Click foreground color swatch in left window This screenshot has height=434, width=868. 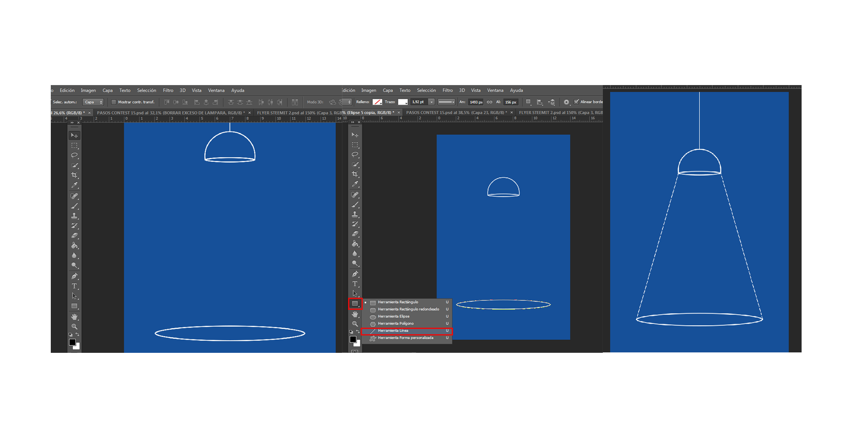tap(72, 342)
